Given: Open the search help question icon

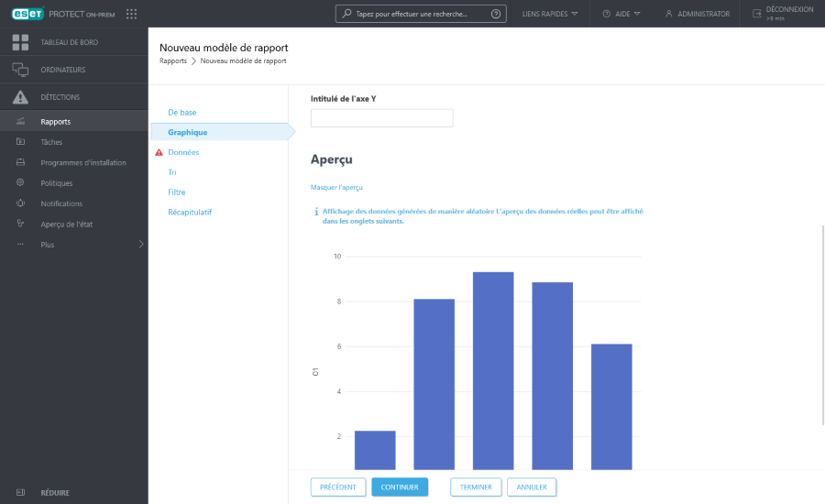Looking at the screenshot, I should pos(496,14).
